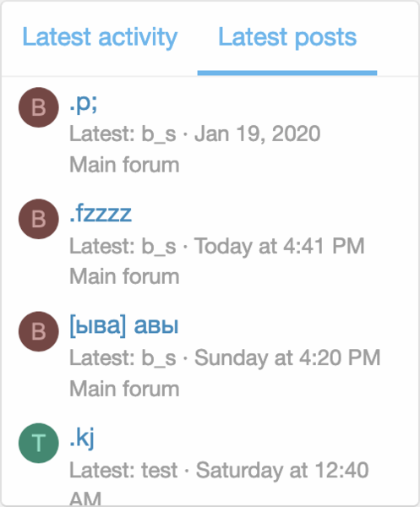Open the .kj thread title

click(82, 438)
